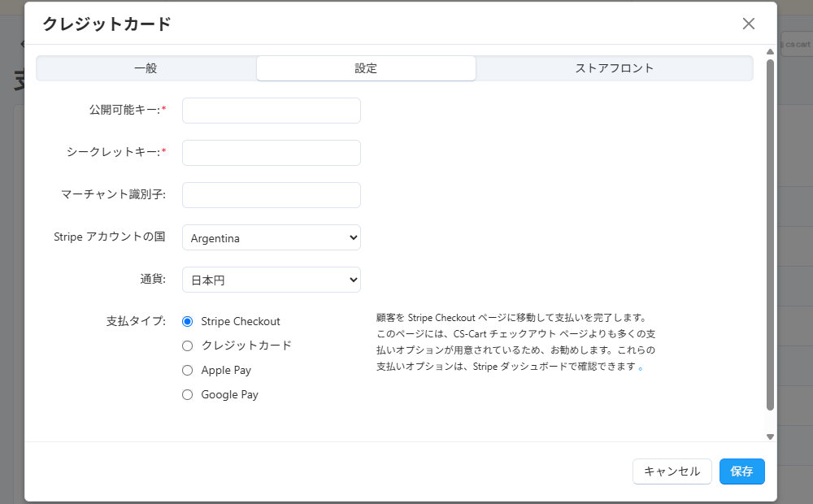Select the Apple Pay radio button

coord(188,370)
